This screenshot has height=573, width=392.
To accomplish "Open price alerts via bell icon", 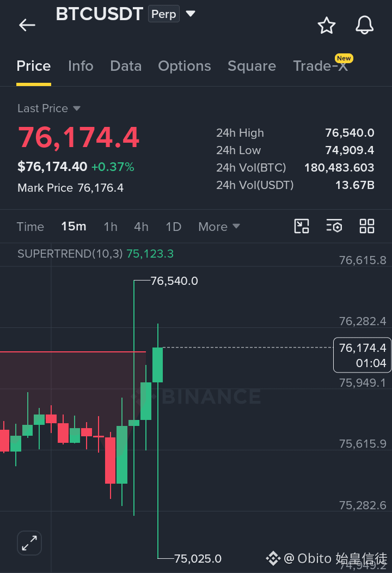I will 365,25.
